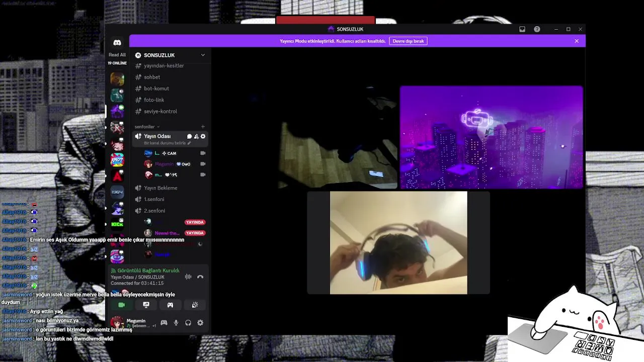
Task: Invite people to Yayın Odası channel
Action: coord(196,136)
